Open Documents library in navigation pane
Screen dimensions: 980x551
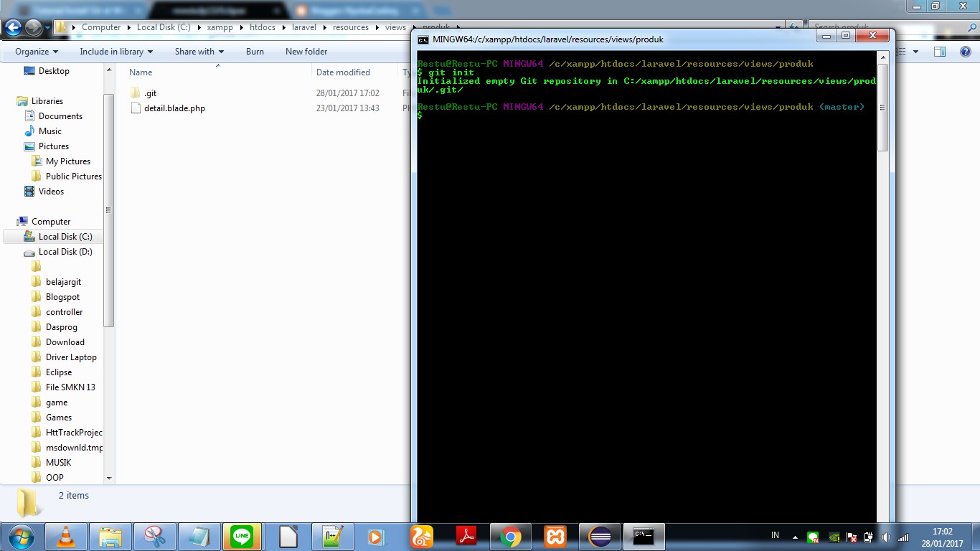point(60,116)
